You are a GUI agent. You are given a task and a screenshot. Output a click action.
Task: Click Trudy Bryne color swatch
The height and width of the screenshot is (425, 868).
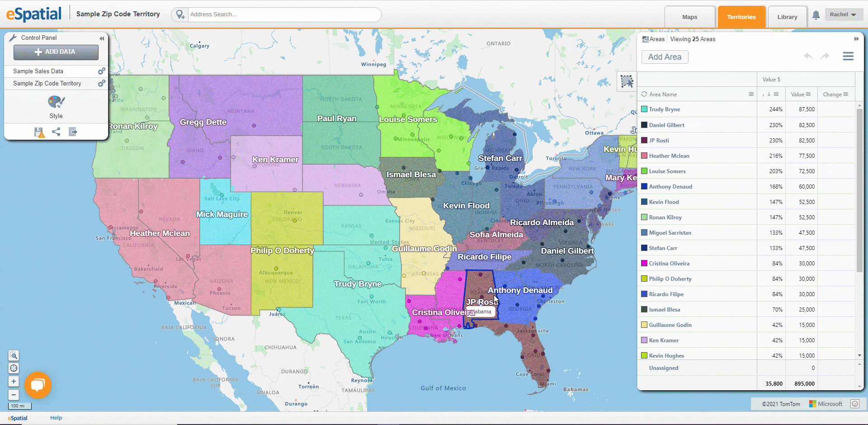click(x=644, y=109)
